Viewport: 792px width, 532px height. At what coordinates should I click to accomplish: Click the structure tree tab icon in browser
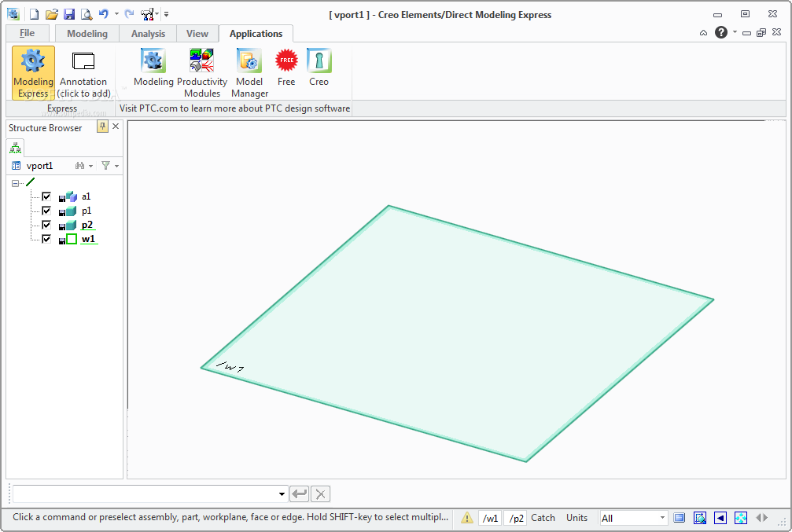pyautogui.click(x=15, y=148)
